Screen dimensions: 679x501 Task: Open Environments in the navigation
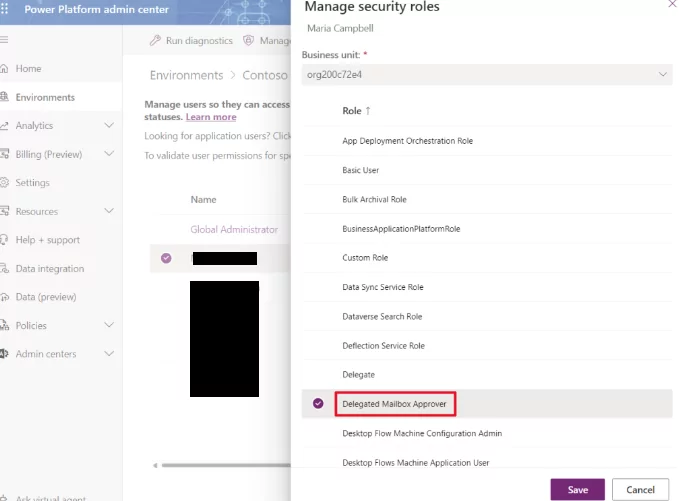(x=45, y=97)
